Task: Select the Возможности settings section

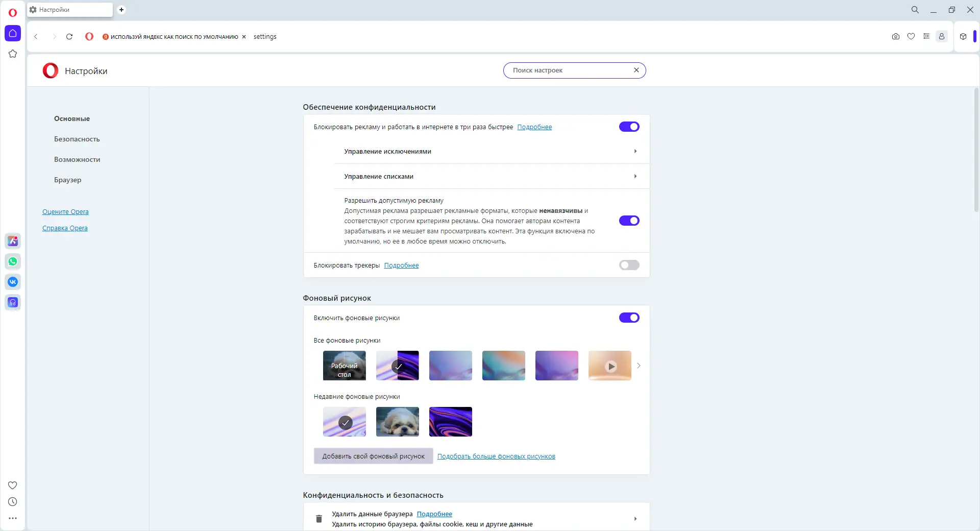Action: (77, 159)
